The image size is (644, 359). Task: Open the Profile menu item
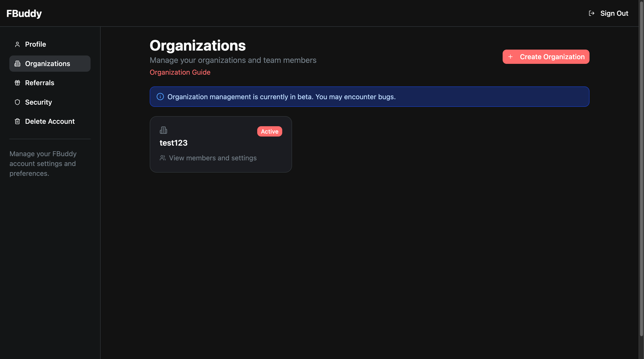[x=50, y=44]
